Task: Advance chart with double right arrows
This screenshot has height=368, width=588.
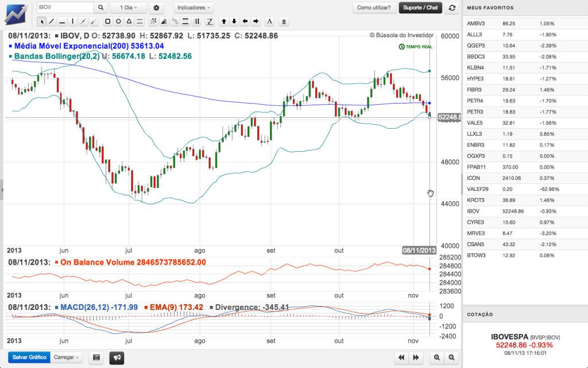Action: click(416, 358)
